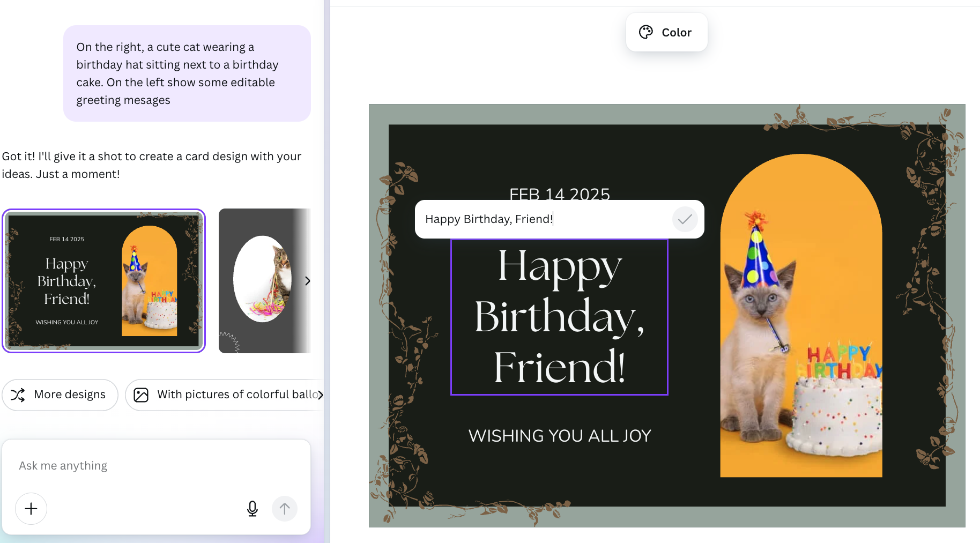Expand more suggestion chips with arrow

(321, 395)
